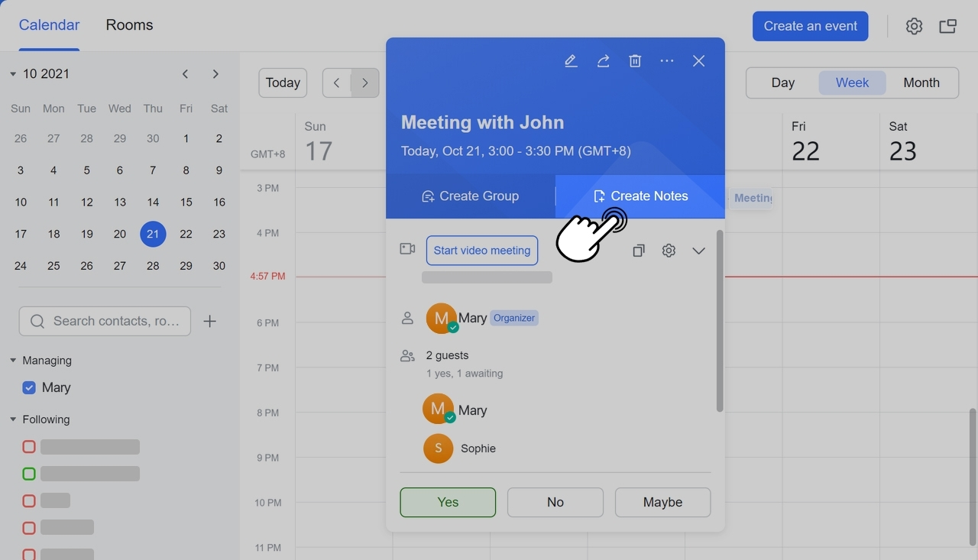Expand video meeting details chevron
The width and height of the screenshot is (978, 560).
(x=698, y=251)
